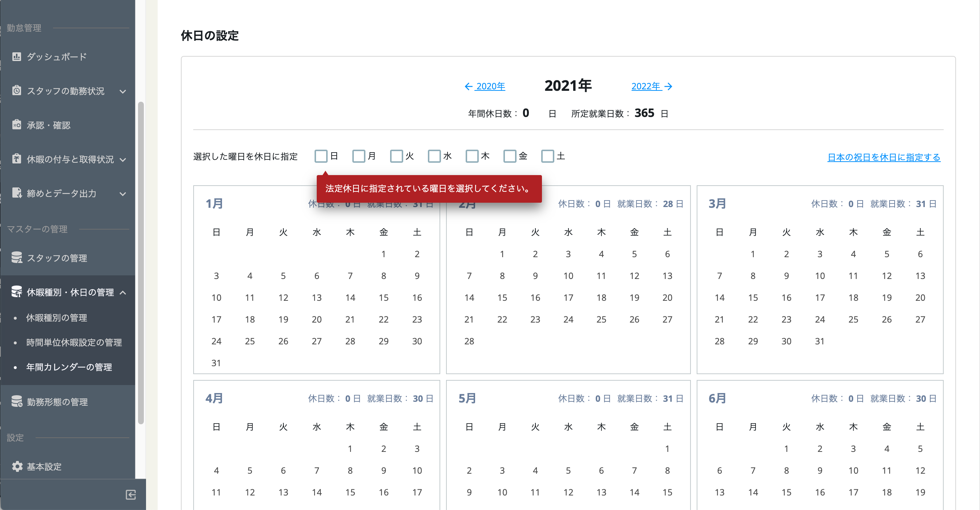Click the 2021年 year heading
Image resolution: width=980 pixels, height=510 pixels.
(x=568, y=86)
